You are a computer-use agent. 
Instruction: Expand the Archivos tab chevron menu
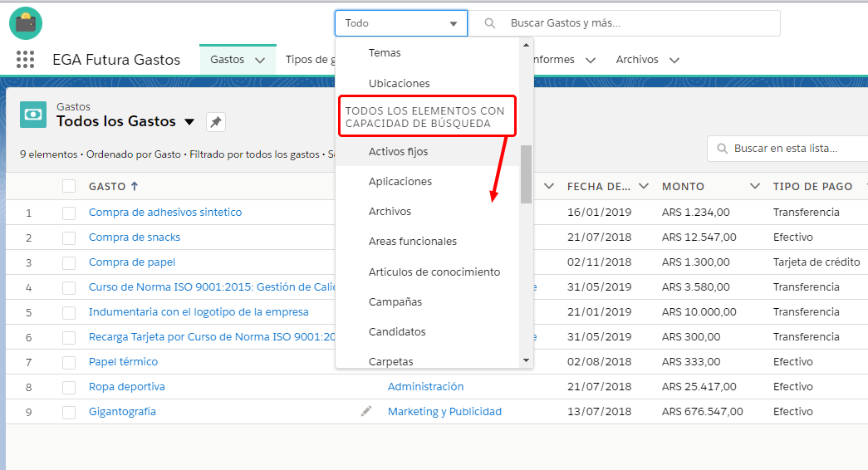click(x=674, y=61)
